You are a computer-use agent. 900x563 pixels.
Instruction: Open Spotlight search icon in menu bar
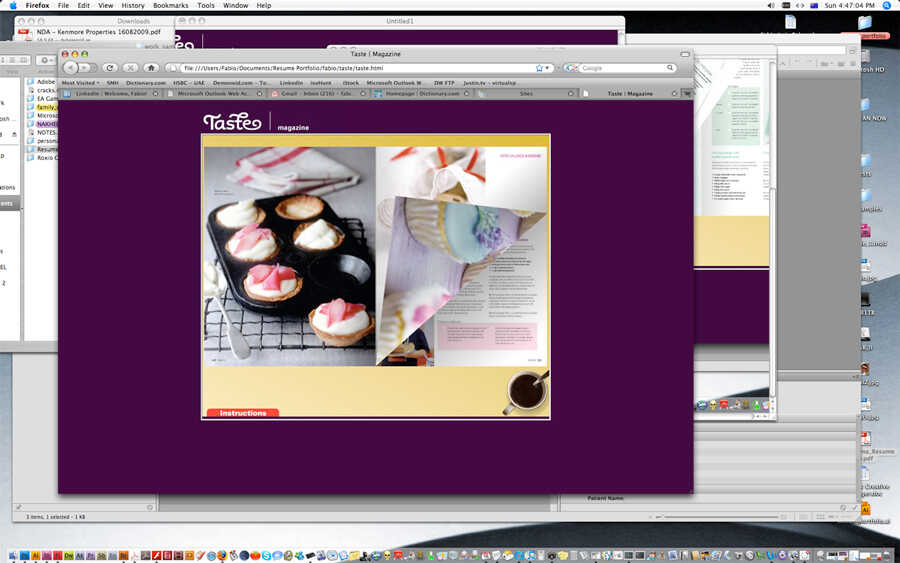point(887,5)
